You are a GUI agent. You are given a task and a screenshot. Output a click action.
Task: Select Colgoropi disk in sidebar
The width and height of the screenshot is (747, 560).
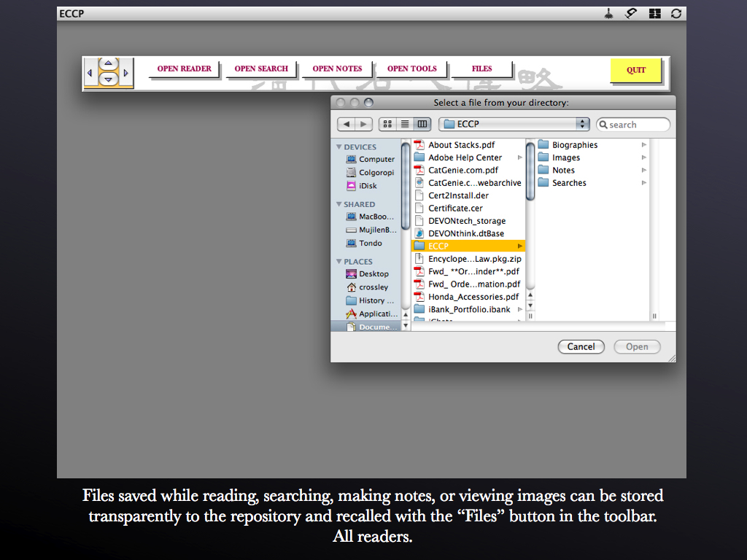(370, 172)
